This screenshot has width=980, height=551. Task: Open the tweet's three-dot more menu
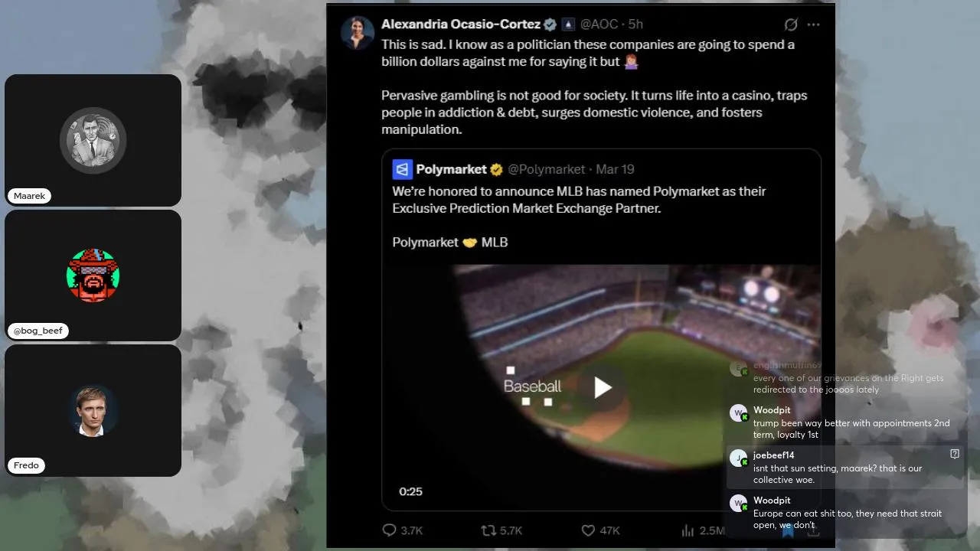point(814,24)
